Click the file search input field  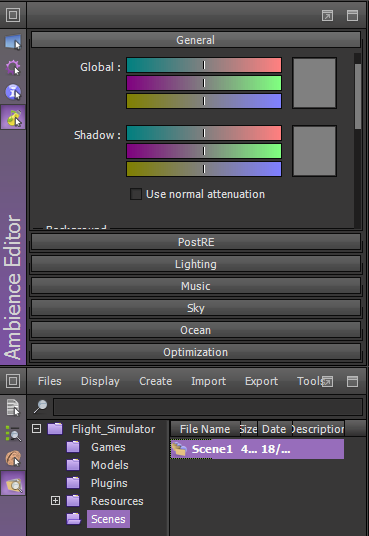pos(208,407)
